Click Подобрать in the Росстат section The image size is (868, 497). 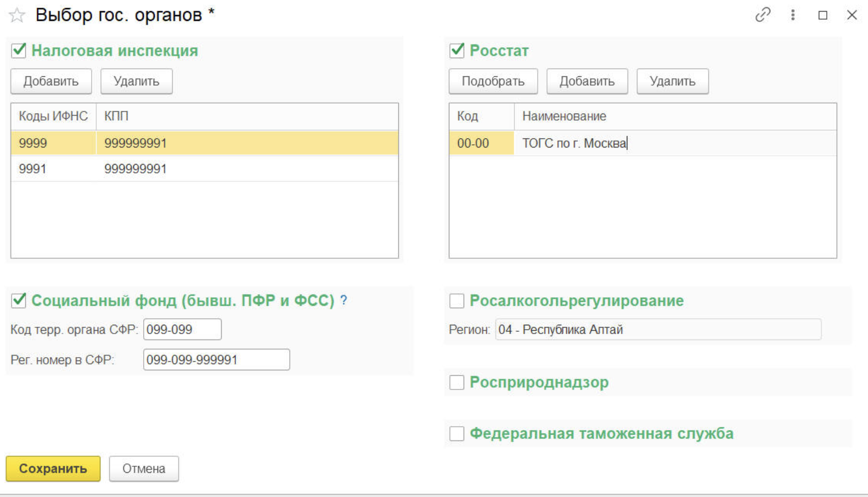pyautogui.click(x=493, y=81)
